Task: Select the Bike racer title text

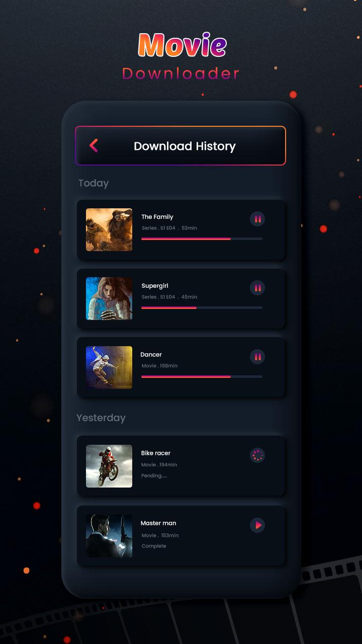Action: pyautogui.click(x=156, y=453)
